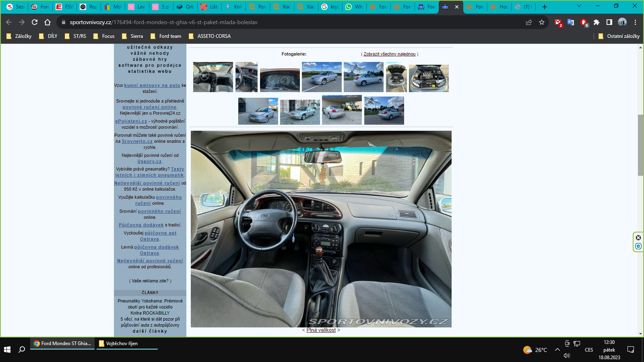This screenshot has width=644, height=362.
Task: View site information padlock icon
Action: pyautogui.click(x=63, y=22)
